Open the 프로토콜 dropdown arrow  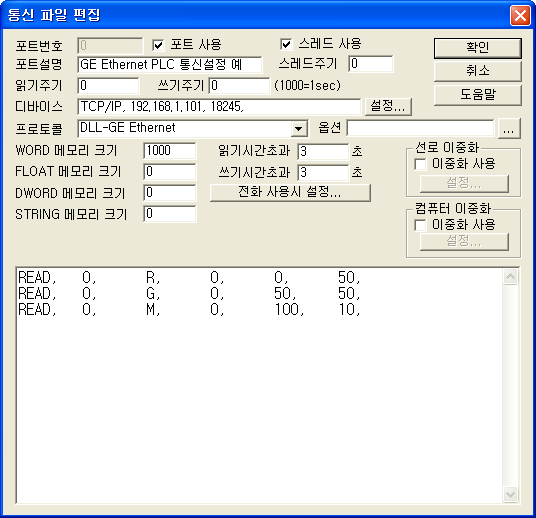click(299, 129)
